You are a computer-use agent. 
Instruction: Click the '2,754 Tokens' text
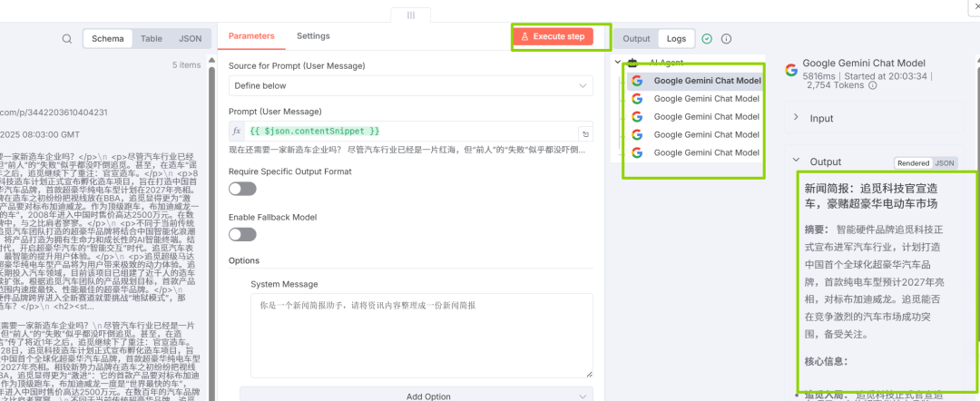pyautogui.click(x=836, y=85)
